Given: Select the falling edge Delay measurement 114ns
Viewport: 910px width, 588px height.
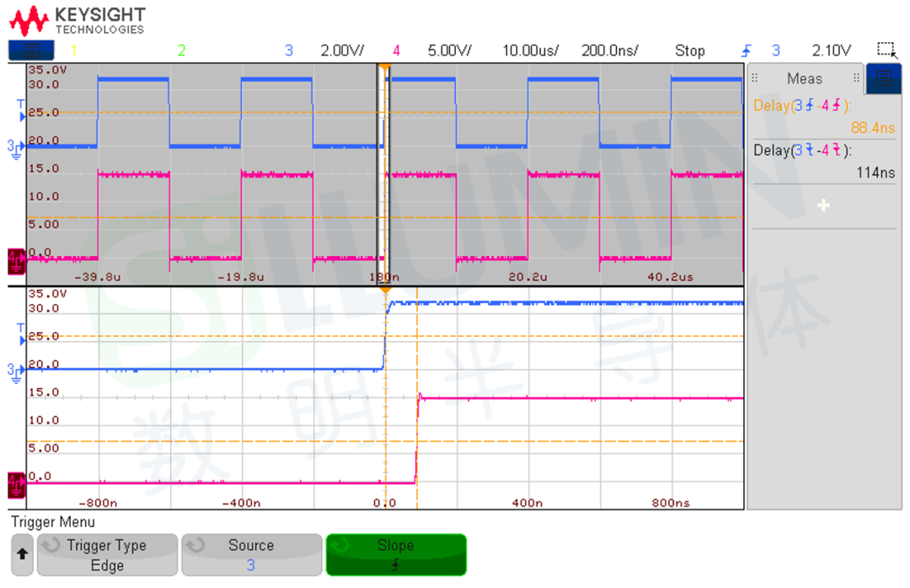Looking at the screenshot, I should coord(824,162).
